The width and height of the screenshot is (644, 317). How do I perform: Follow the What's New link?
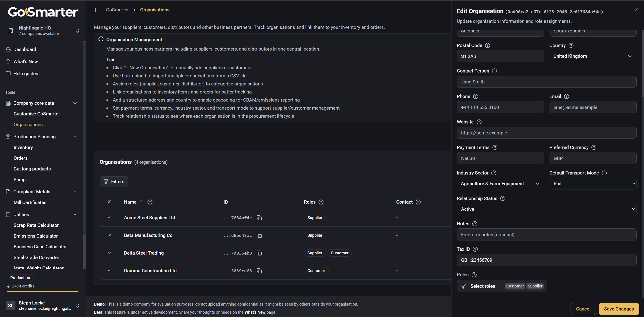(x=255, y=312)
